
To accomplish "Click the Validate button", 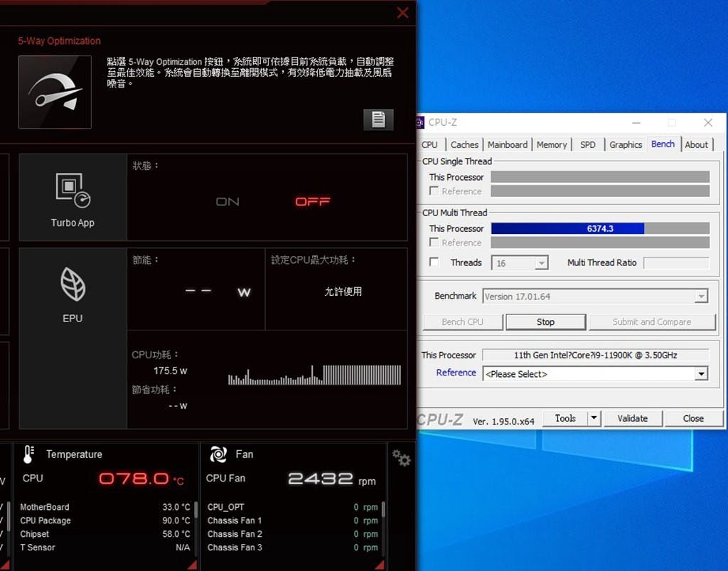I will tap(632, 418).
